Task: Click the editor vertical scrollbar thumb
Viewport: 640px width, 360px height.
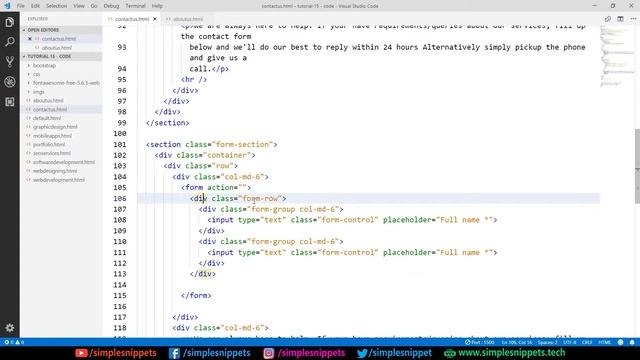Action: 637,166
